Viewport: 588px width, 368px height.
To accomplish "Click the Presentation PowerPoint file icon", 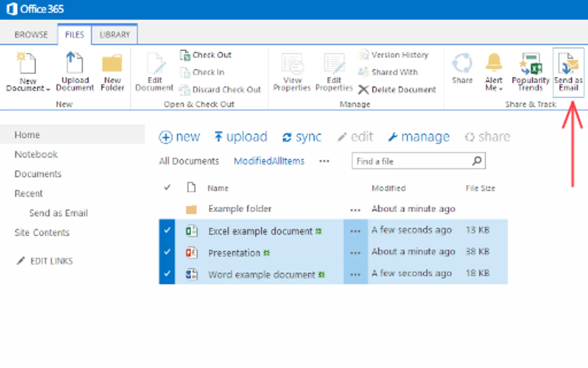I will 191,253.
